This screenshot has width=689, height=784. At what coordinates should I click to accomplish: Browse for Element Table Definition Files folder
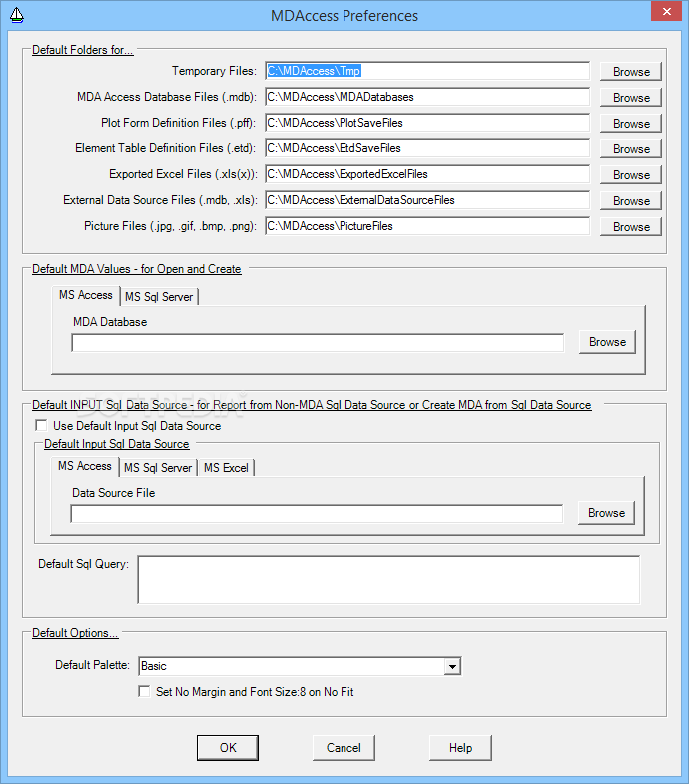[x=631, y=149]
